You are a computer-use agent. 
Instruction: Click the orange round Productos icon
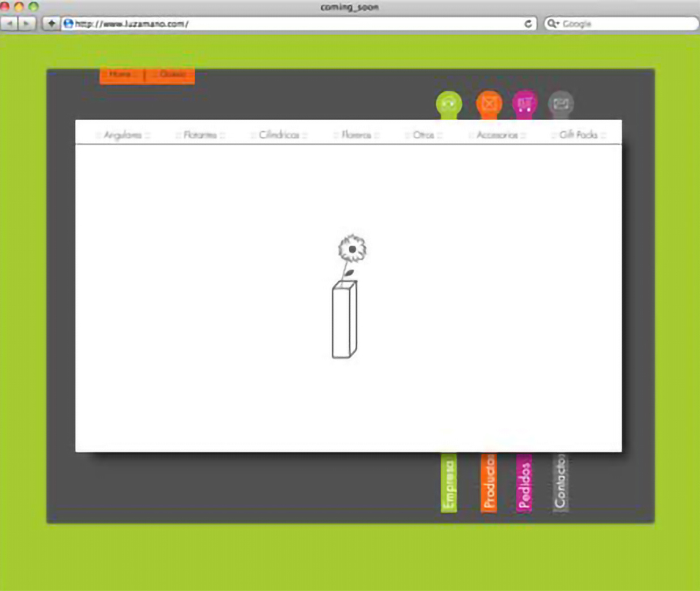point(489,104)
